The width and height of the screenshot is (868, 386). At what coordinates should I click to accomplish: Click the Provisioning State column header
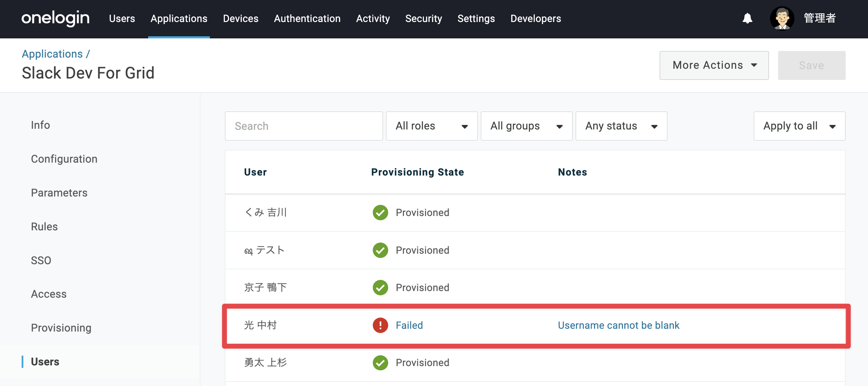coord(418,172)
